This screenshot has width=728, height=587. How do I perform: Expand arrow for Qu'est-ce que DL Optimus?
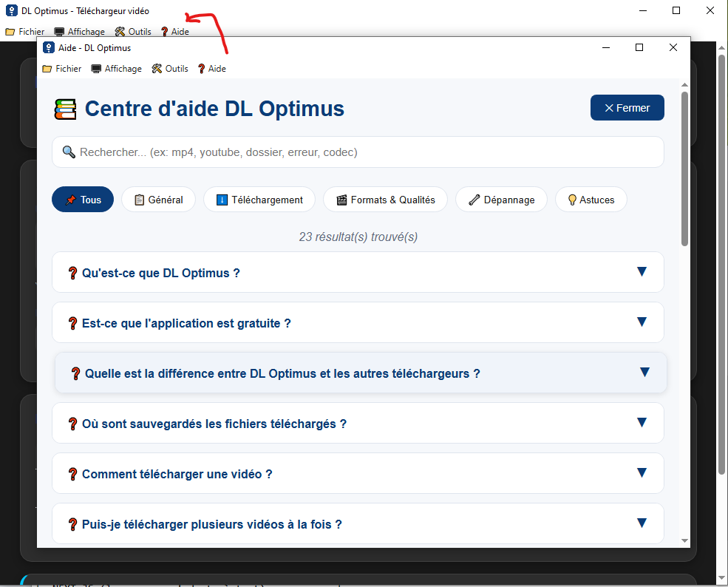642,271
